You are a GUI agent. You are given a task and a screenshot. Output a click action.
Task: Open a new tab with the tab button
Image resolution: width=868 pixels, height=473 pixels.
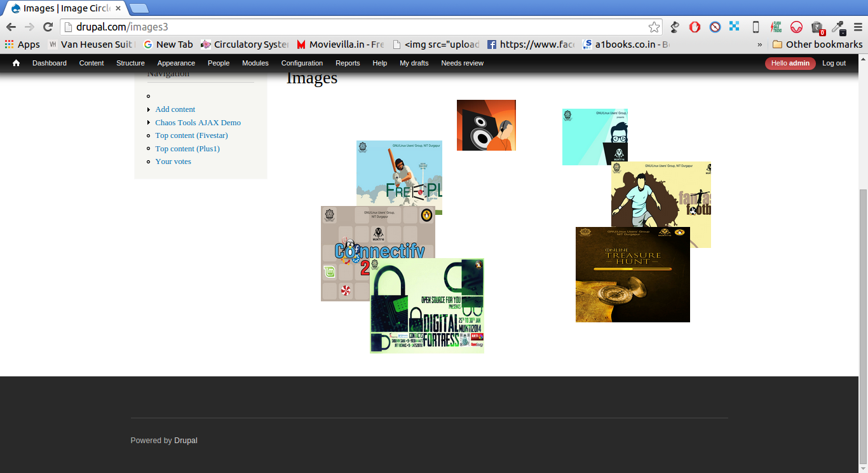point(139,8)
